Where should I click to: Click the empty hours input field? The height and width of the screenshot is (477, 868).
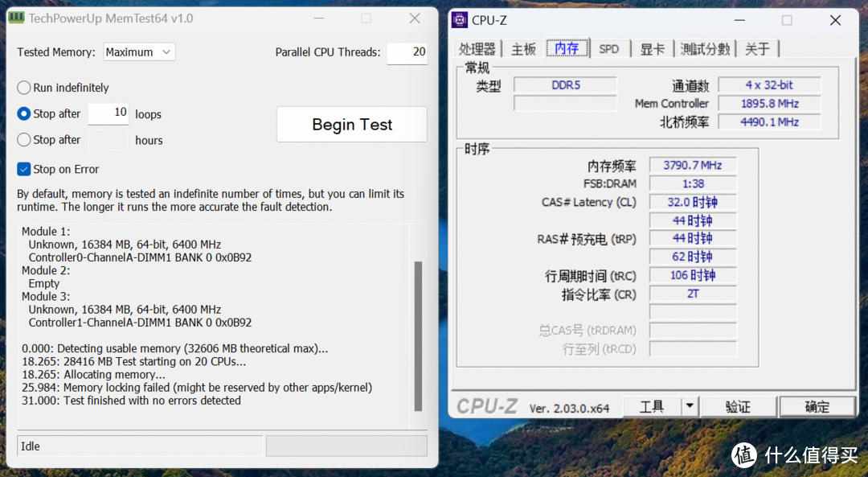pos(108,140)
